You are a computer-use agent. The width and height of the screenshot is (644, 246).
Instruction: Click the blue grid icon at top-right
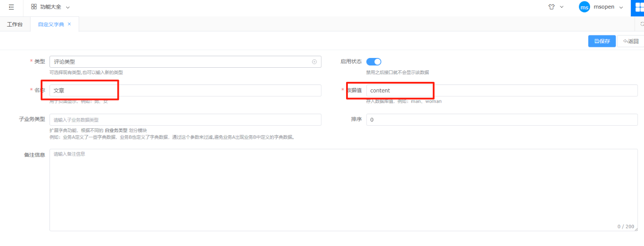[639, 7]
